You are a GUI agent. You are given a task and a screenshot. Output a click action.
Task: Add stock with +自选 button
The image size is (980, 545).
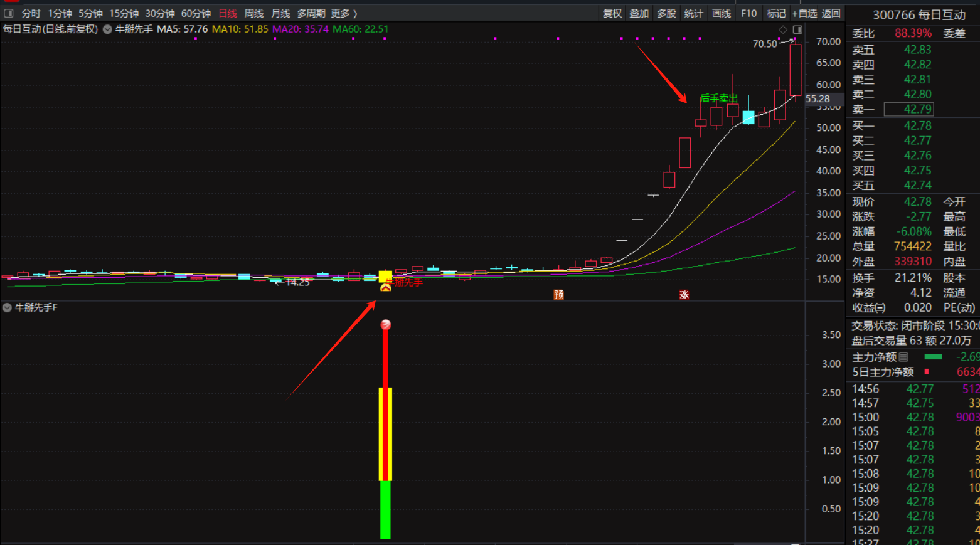pos(804,13)
